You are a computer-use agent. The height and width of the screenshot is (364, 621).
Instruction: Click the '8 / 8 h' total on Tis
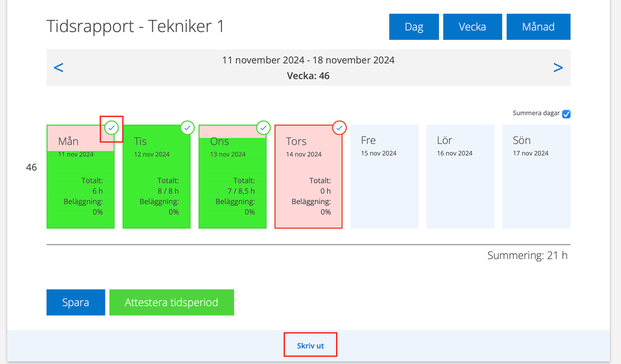pyautogui.click(x=169, y=191)
